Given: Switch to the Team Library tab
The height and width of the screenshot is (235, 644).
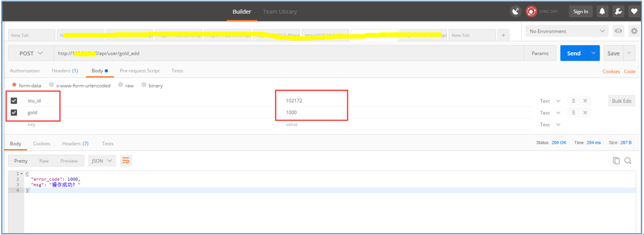Looking at the screenshot, I should click(x=280, y=12).
